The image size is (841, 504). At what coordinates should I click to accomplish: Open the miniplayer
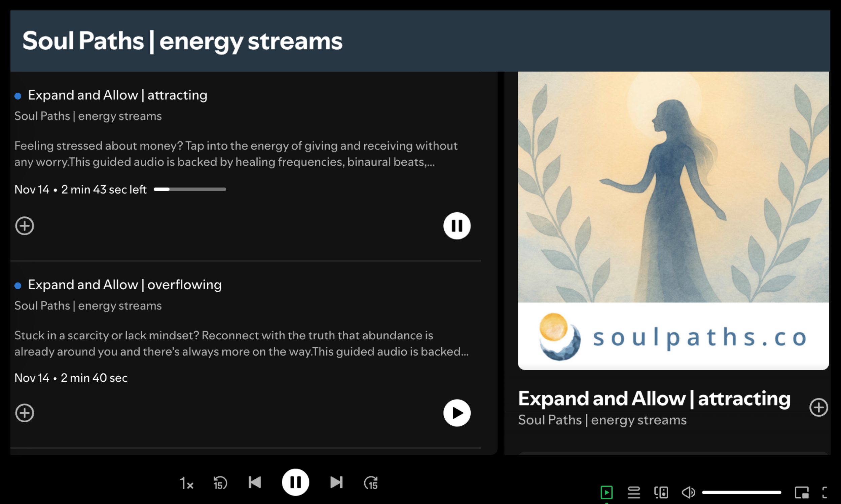(801, 492)
